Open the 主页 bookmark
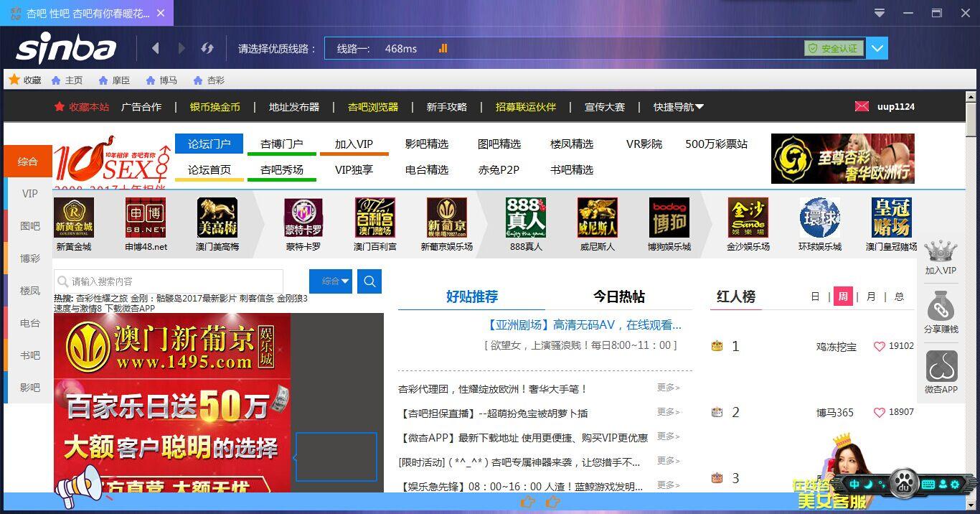 (x=67, y=80)
